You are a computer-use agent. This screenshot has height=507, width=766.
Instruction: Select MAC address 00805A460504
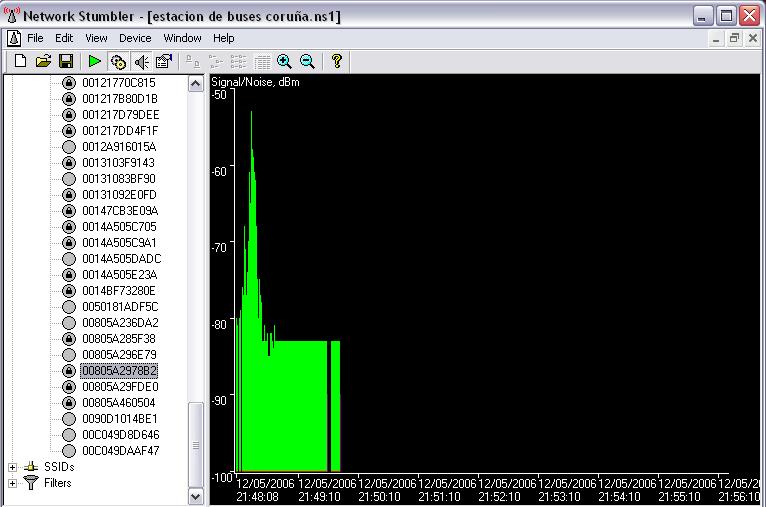click(119, 403)
